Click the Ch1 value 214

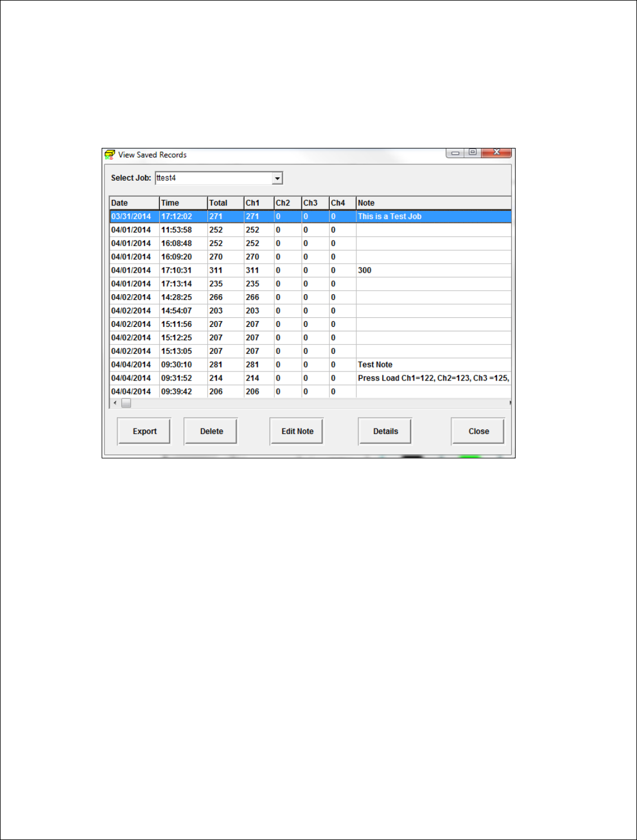coord(252,378)
